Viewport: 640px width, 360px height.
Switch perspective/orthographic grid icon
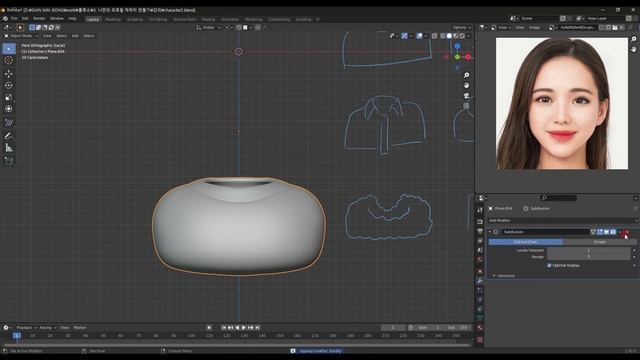pyautogui.click(x=466, y=106)
